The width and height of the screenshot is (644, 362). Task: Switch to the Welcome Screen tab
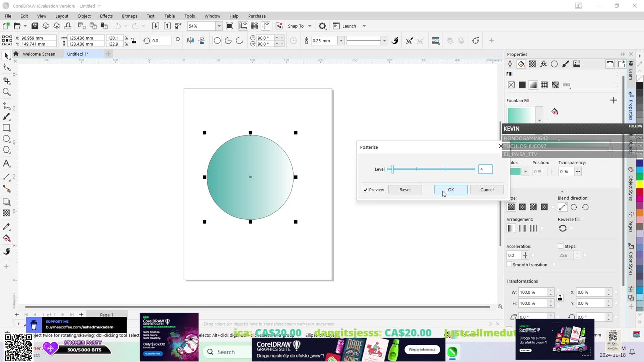39,54
